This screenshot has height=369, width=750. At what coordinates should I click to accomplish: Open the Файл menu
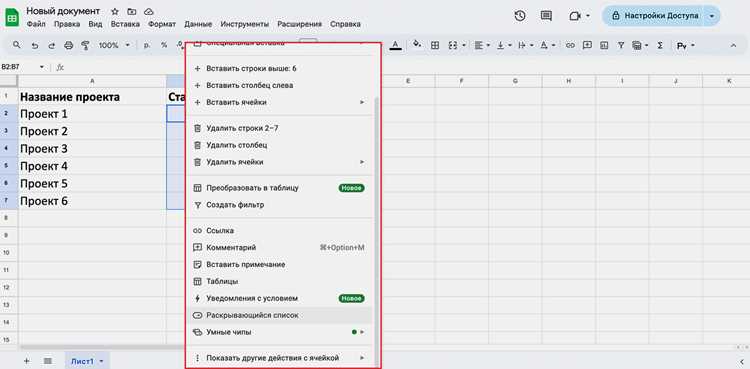(36, 24)
